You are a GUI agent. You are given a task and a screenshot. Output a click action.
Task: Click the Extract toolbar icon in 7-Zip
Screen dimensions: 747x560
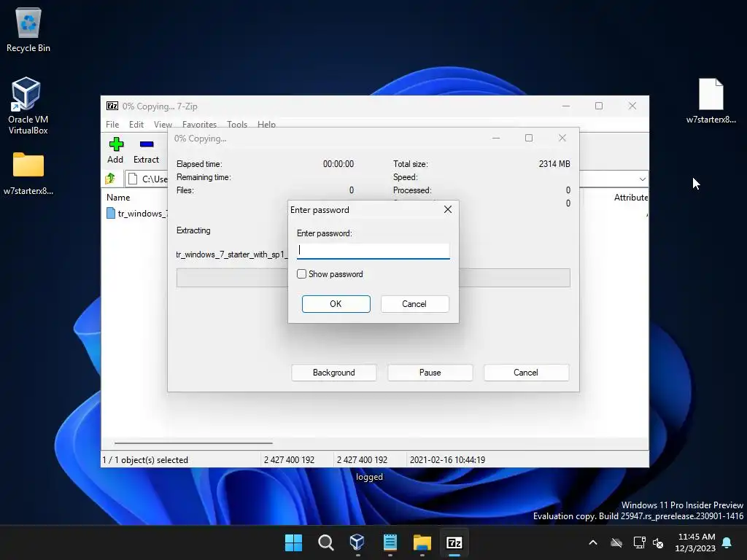coord(146,150)
